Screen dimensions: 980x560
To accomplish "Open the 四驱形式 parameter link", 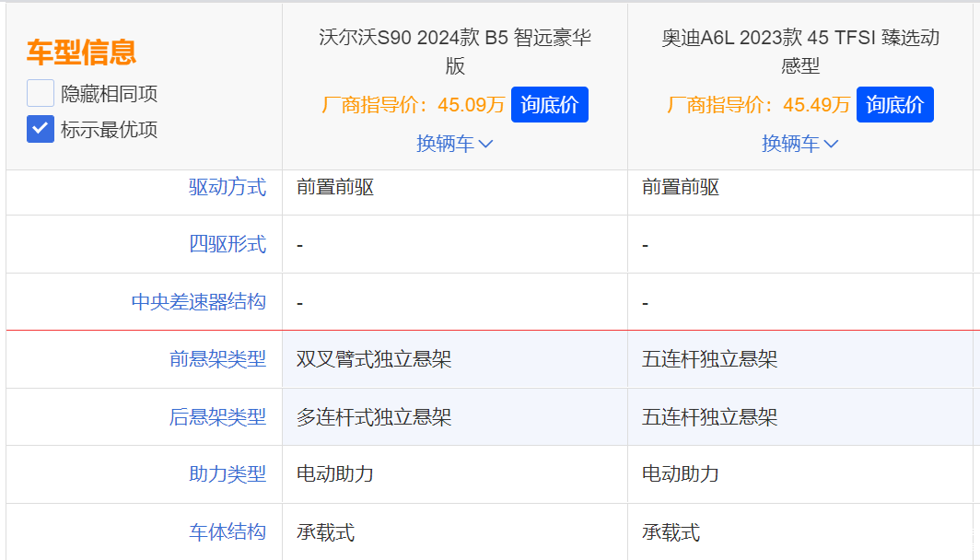I will [227, 244].
